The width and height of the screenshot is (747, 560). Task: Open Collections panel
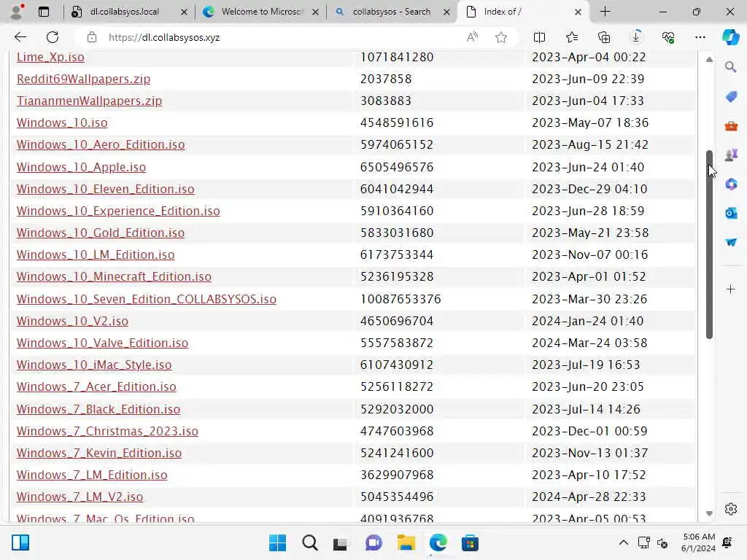pyautogui.click(x=603, y=37)
